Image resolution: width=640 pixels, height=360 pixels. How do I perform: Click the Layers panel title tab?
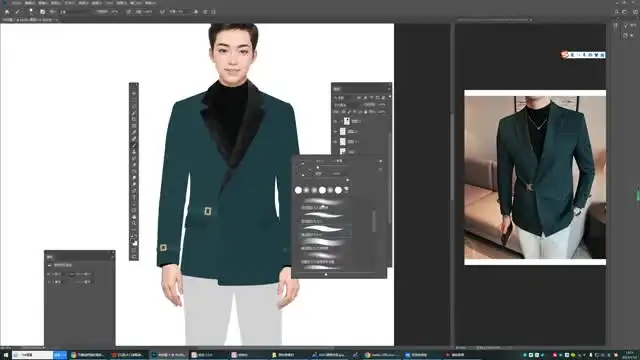[x=336, y=89]
